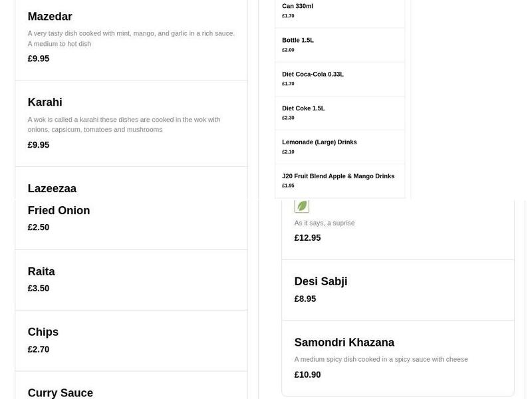
Task: Pick the Diet Coke 1.5L option
Action: pos(303,108)
